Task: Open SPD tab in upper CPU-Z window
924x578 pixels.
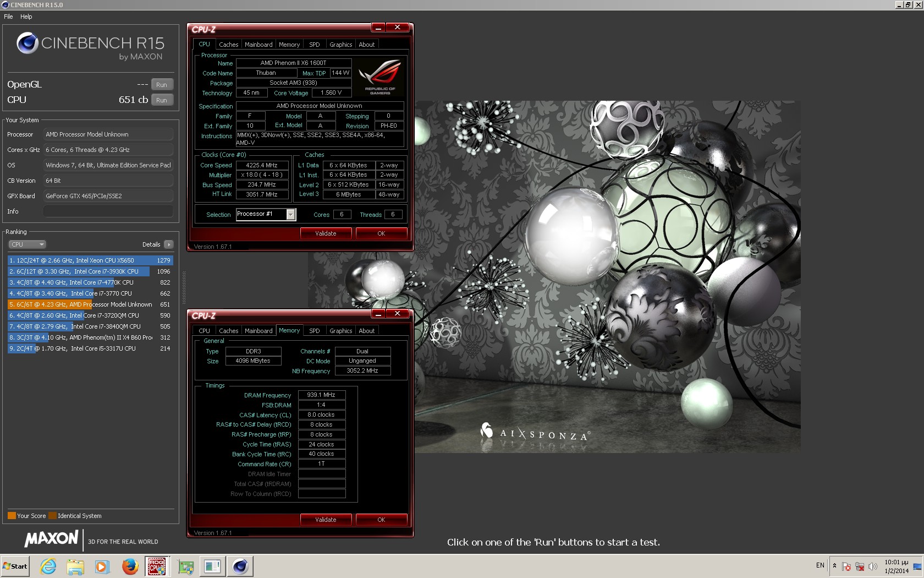Action: 315,45
